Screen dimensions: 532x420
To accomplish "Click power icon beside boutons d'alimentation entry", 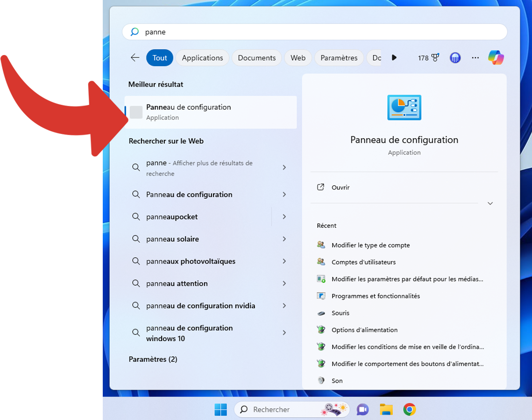I will click(321, 364).
